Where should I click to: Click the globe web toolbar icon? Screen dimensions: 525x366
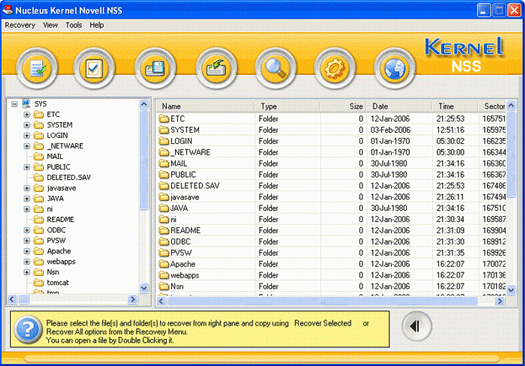coord(395,68)
